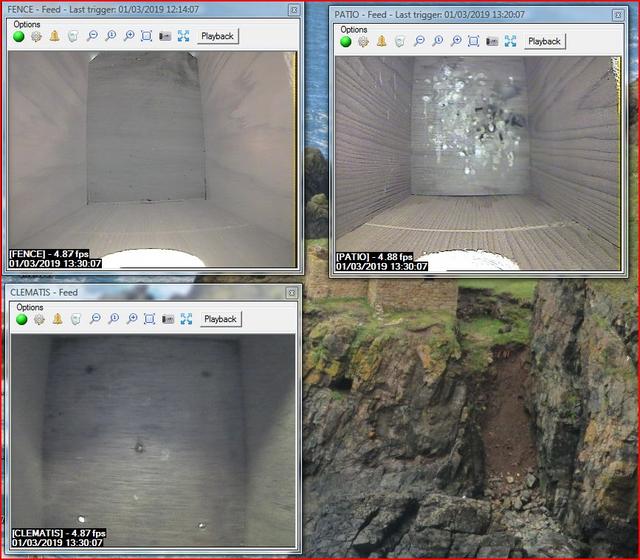This screenshot has width=640, height=560.
Task: Reset zoom to 1:1 in FENCE feed
Action: (x=110, y=36)
